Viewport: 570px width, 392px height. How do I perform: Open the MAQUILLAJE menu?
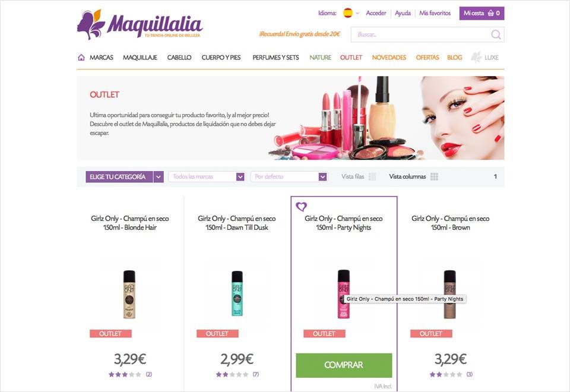(140, 58)
